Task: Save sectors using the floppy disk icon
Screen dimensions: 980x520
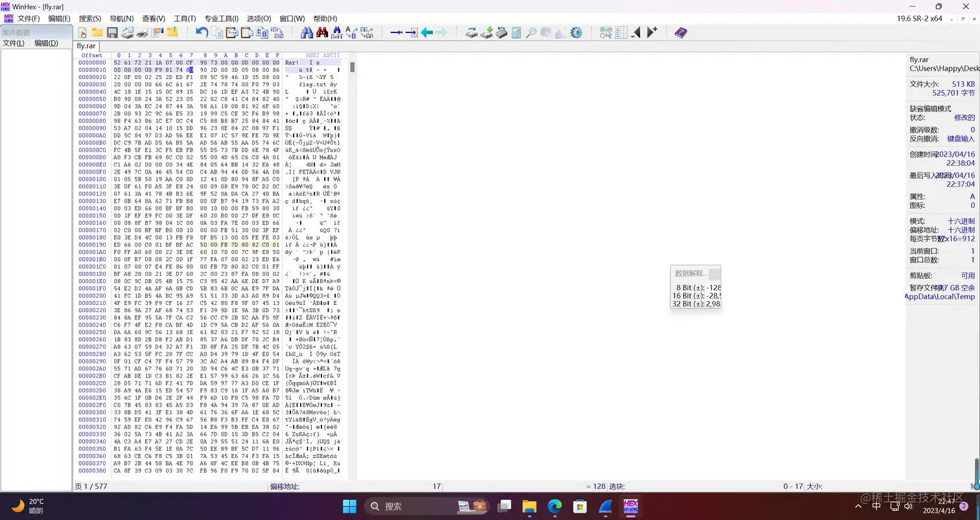Action: [112, 32]
